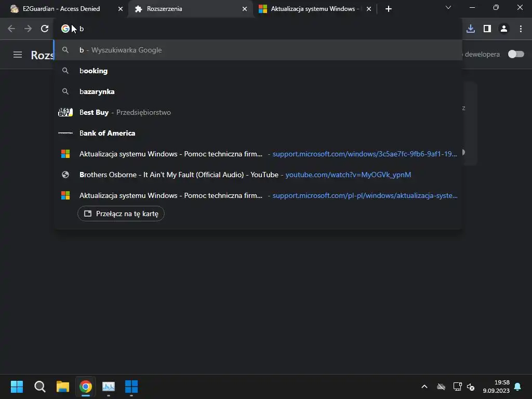Open Windows taskbar search

39,387
